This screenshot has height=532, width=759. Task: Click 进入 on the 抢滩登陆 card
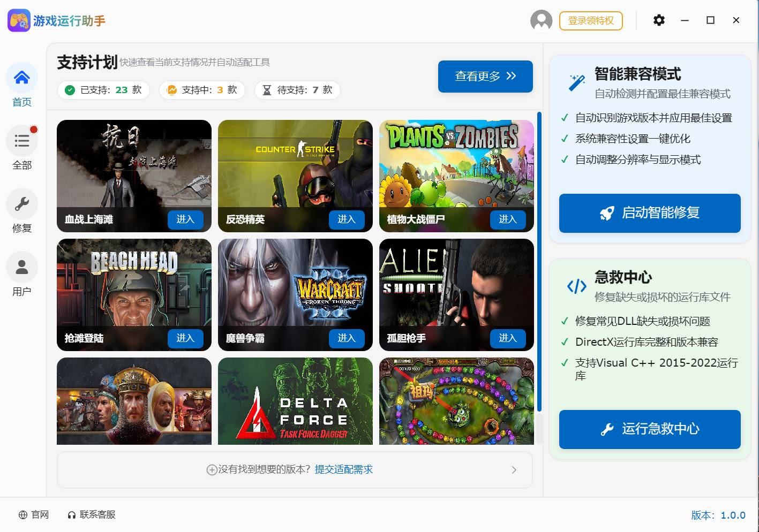[x=185, y=338]
